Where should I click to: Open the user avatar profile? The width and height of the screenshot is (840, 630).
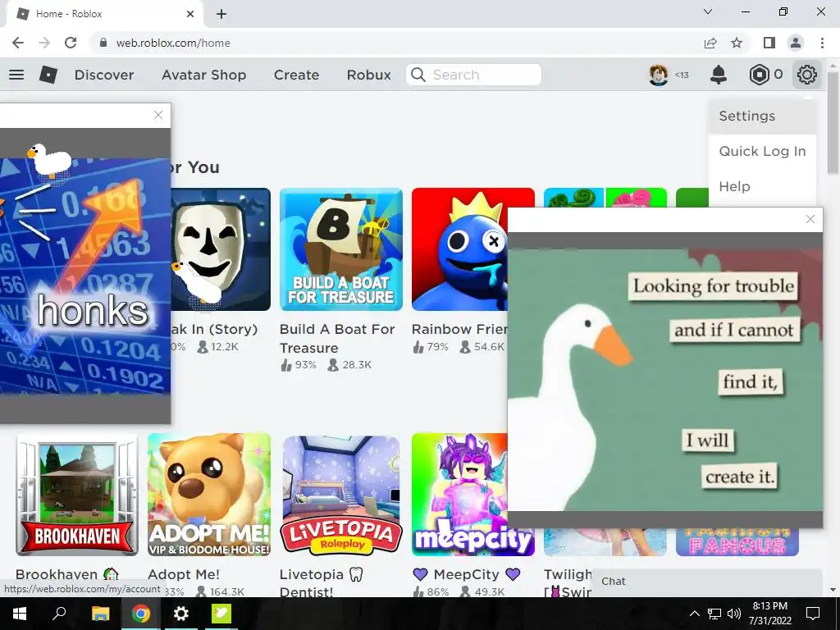pos(659,75)
